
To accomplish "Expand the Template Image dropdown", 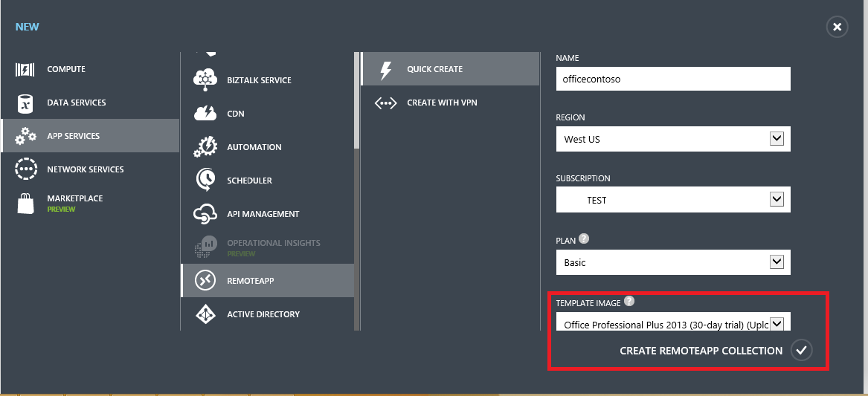I will coord(673,322).
